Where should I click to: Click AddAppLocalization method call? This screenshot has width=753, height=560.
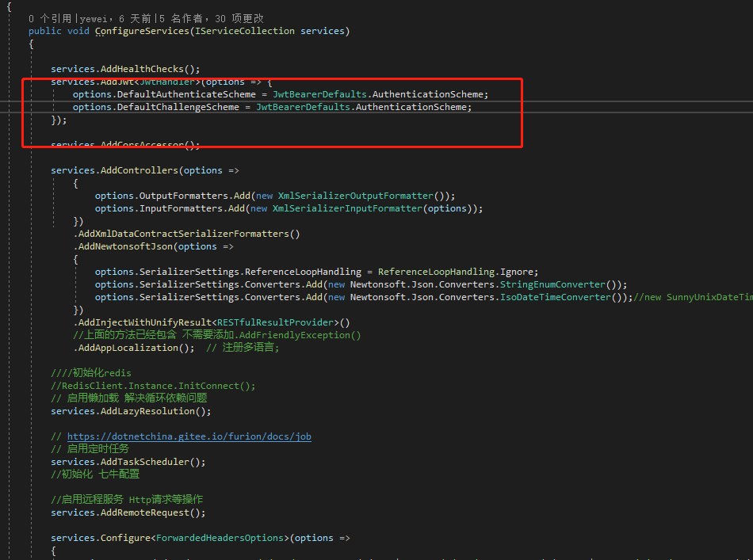click(128, 348)
